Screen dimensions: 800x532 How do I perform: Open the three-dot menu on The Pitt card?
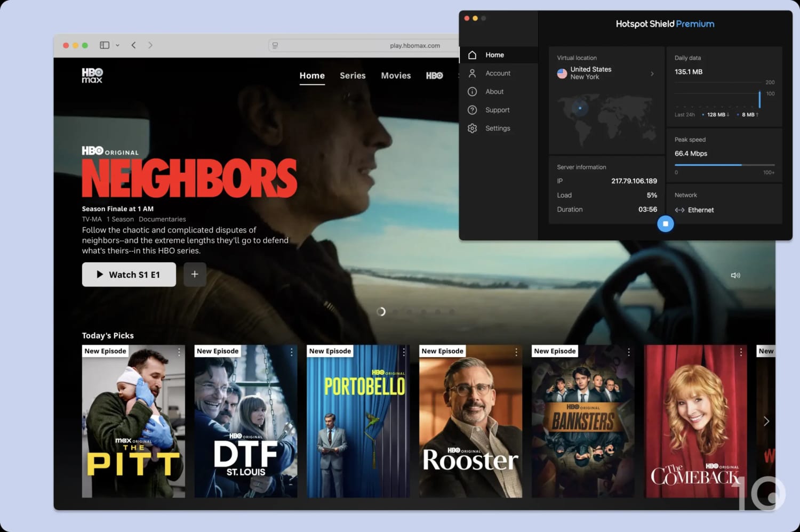tap(180, 352)
